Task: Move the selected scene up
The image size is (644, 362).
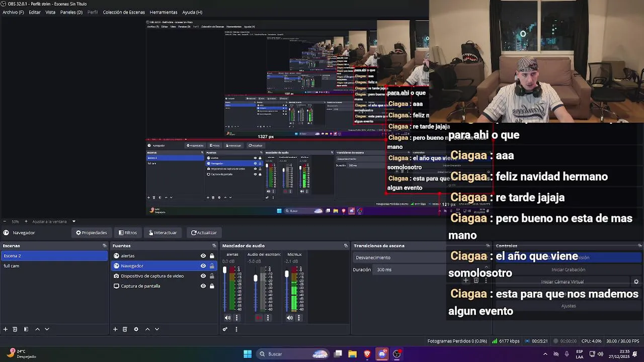Action: (x=37, y=329)
